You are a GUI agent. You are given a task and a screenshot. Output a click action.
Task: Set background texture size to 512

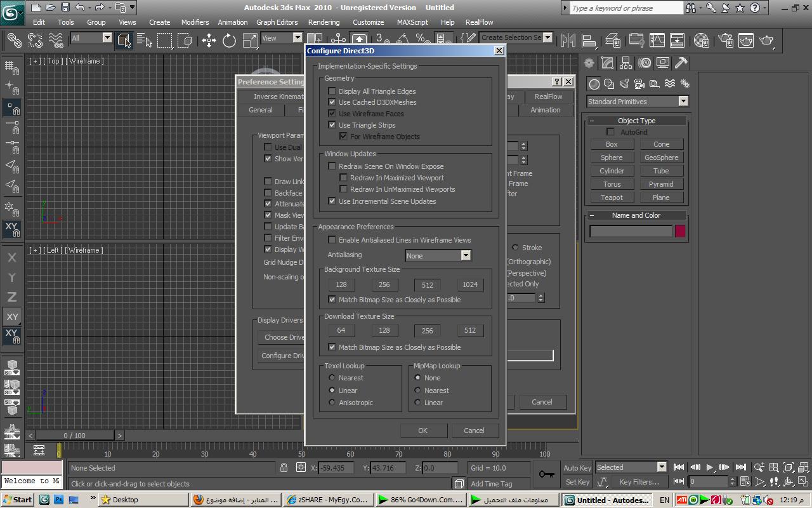pos(427,285)
